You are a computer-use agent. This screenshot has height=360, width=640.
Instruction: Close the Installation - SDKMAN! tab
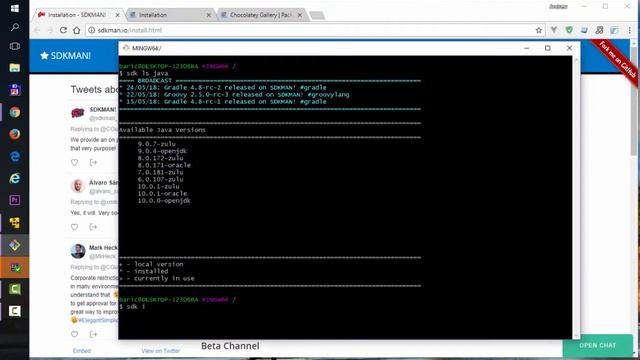coord(118,15)
